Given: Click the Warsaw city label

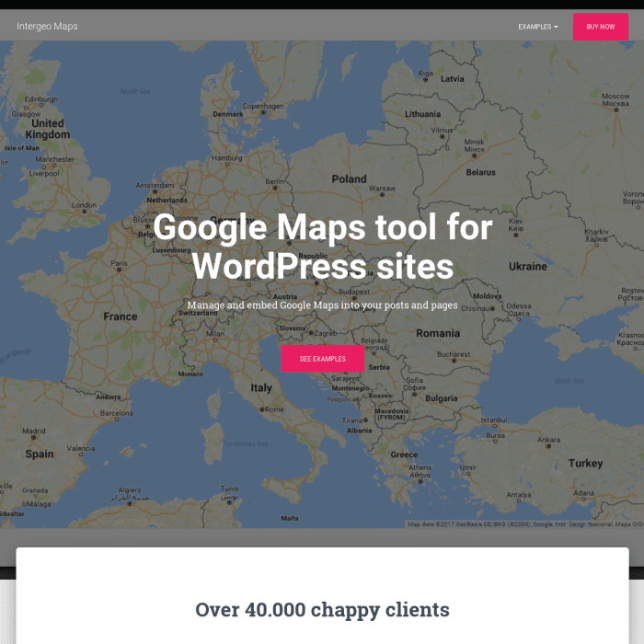Looking at the screenshot, I should pos(382,189).
